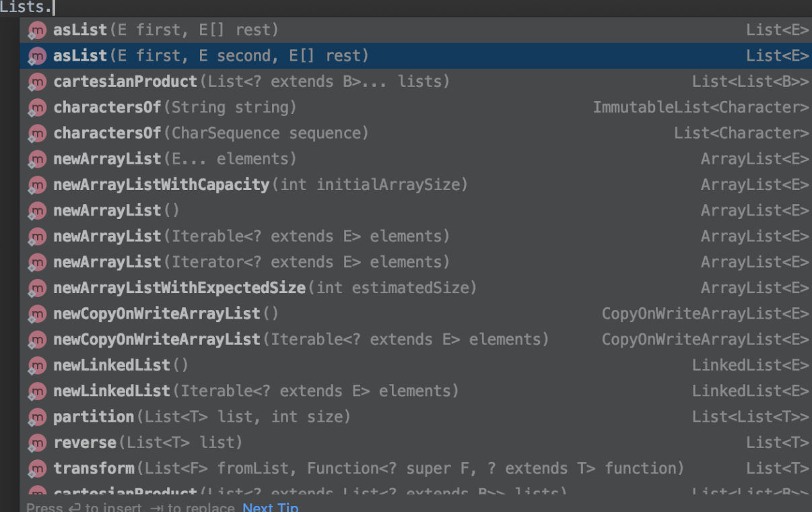Pick newArrayListWithExpectedSize(int estimatedSize)
This screenshot has width=812, height=512.
(x=265, y=288)
